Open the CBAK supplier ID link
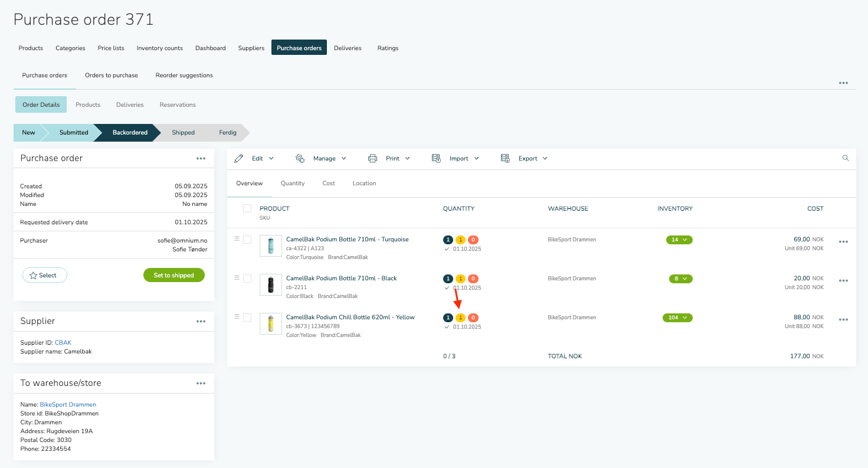This screenshot has height=468, width=868. (63, 342)
